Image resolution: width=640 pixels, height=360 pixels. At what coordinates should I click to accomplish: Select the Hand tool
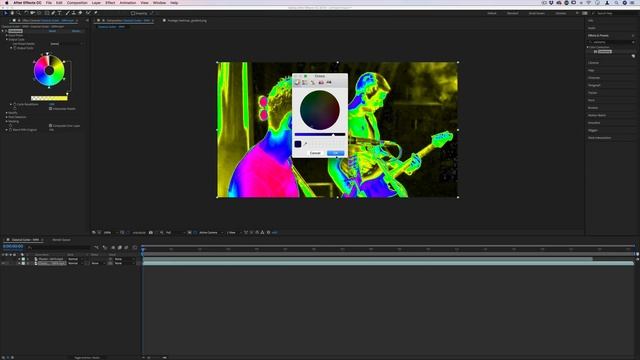point(12,13)
